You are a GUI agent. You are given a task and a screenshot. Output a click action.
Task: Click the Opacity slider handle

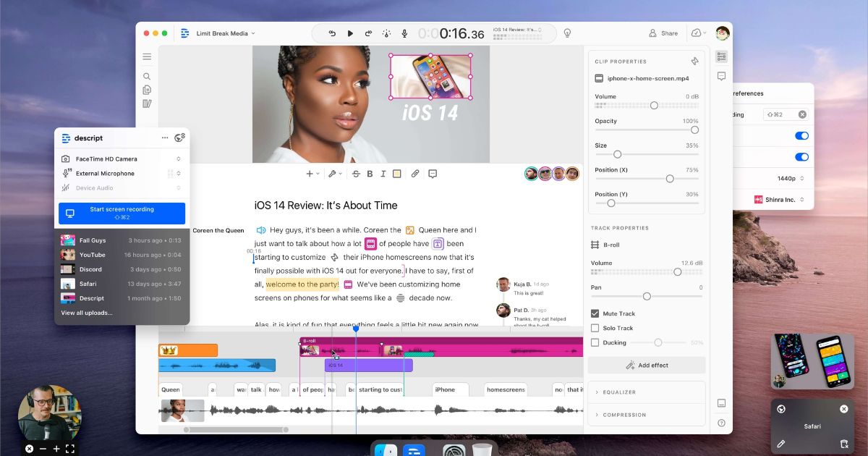(694, 130)
